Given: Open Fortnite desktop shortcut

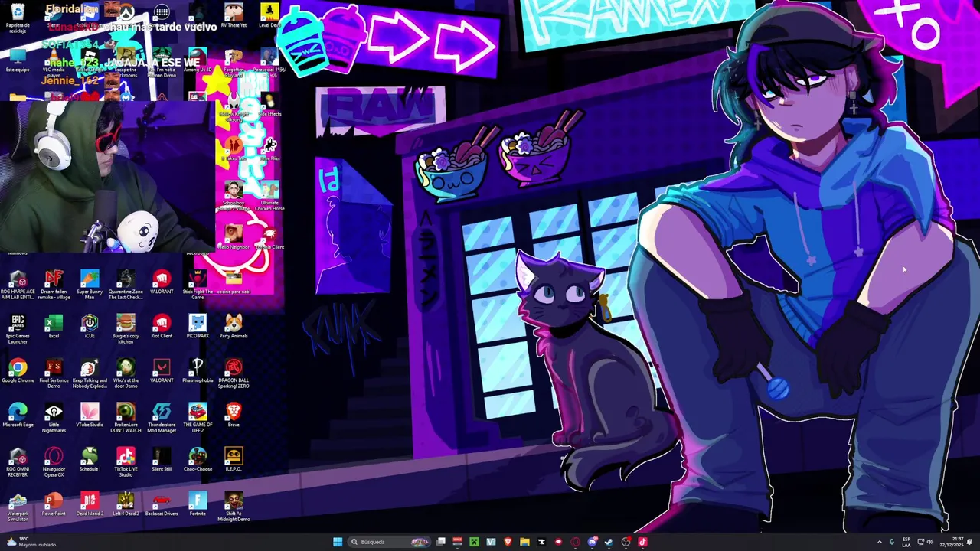Looking at the screenshot, I should (x=198, y=504).
